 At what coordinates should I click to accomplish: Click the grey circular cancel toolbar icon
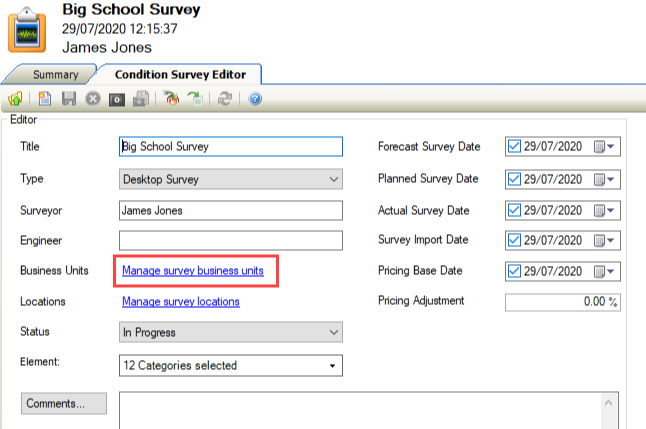click(93, 99)
